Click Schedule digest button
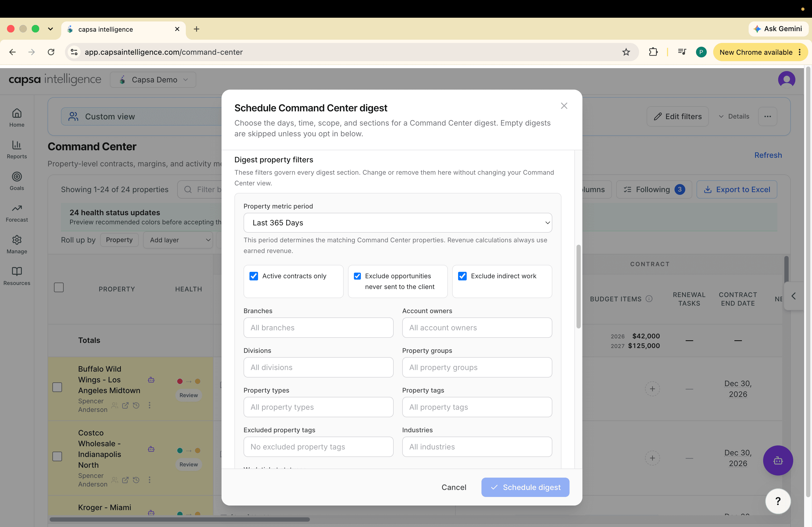 click(x=525, y=487)
